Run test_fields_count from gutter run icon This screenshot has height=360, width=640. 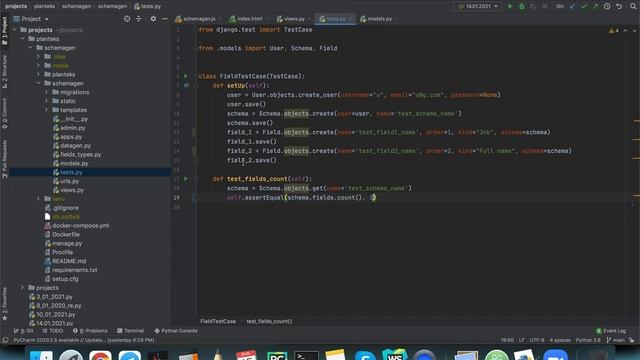point(186,179)
